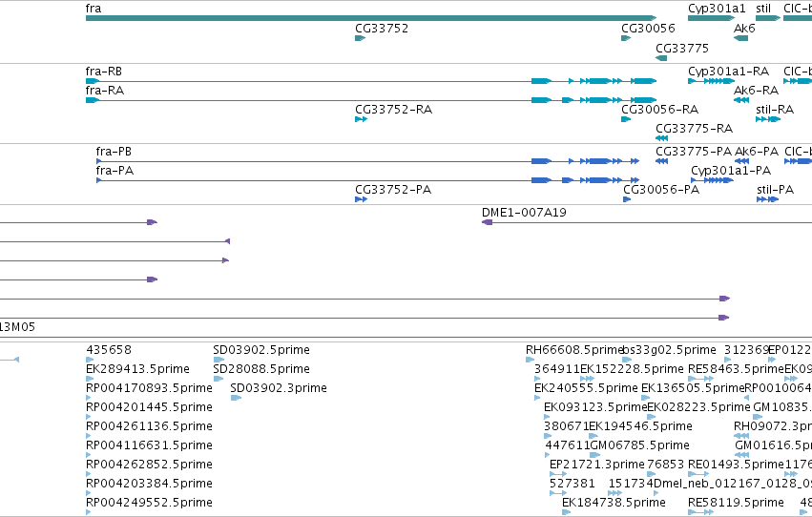Click the CG33775-PA protein label
Viewport: 812px width, 517px height.
click(x=694, y=152)
